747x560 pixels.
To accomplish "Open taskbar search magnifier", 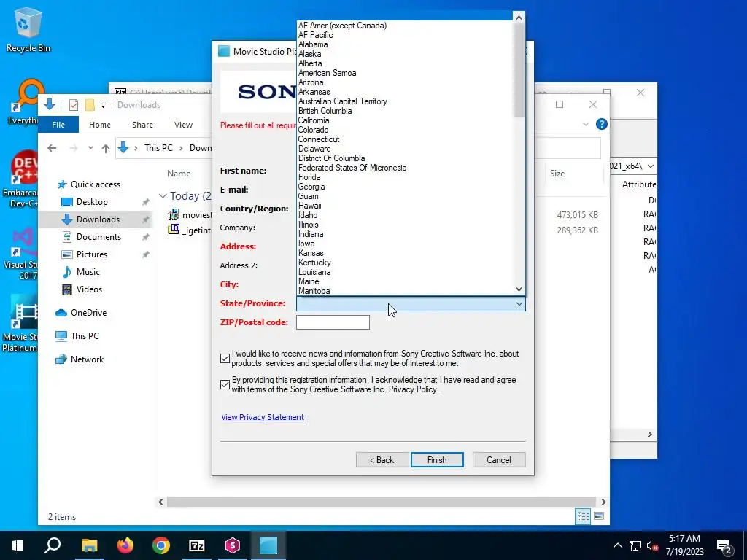I will coord(53,545).
